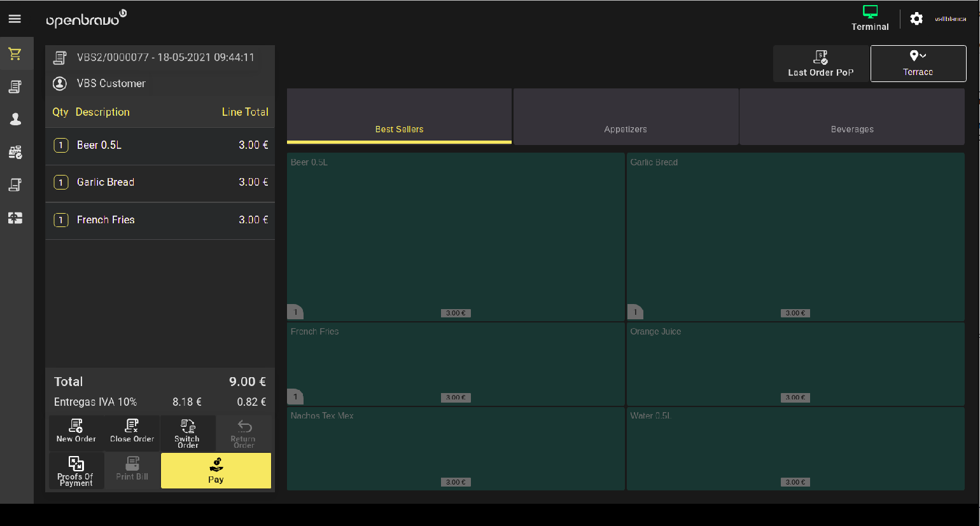Click the Close Order button

(x=132, y=431)
